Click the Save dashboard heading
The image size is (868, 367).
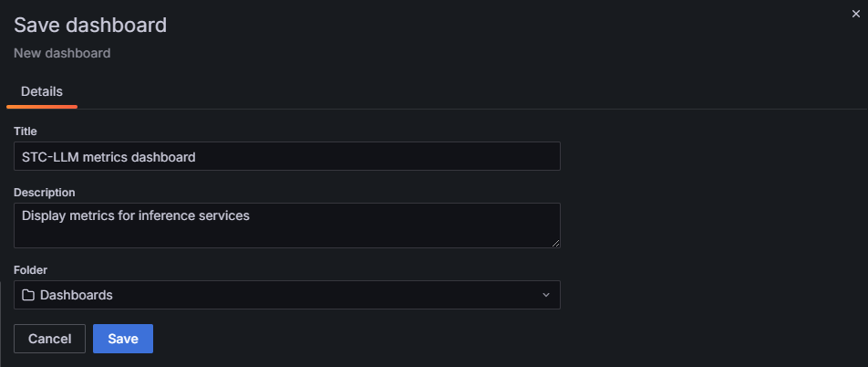(90, 25)
